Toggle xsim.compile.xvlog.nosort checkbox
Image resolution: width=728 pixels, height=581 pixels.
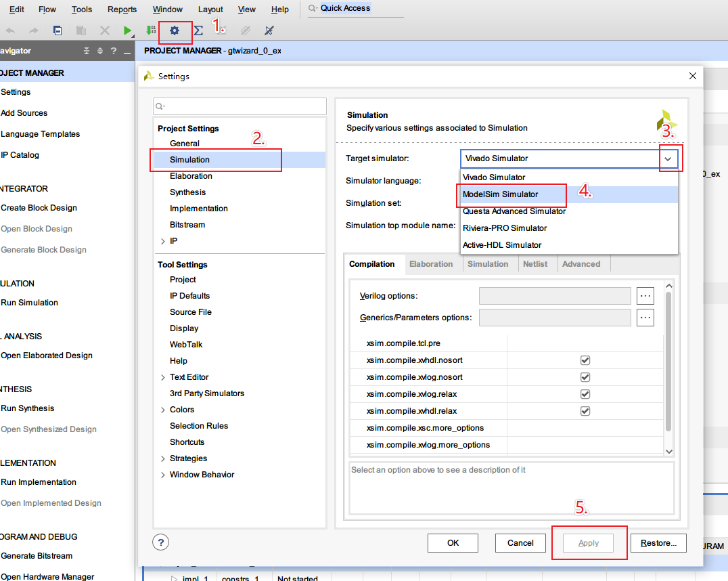tap(585, 377)
